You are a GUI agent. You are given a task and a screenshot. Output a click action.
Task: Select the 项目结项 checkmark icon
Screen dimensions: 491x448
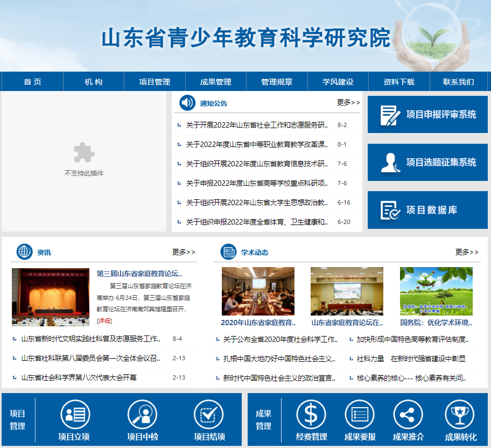[x=208, y=415]
